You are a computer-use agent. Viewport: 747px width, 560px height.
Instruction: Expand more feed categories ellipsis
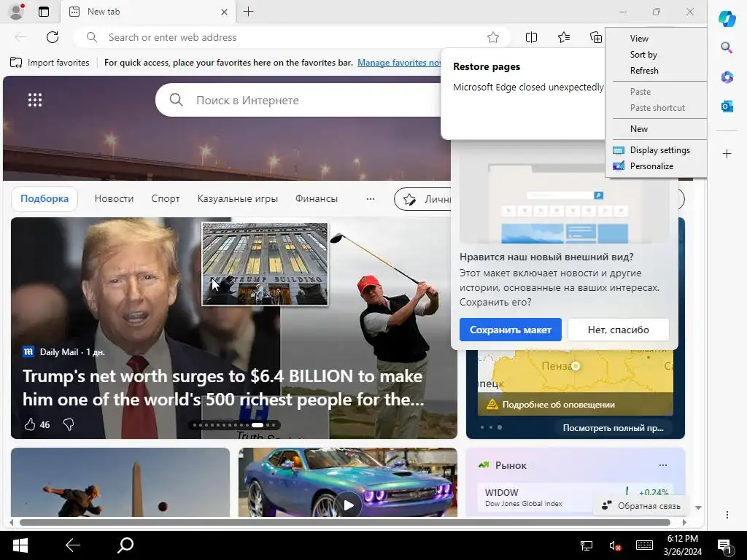pyautogui.click(x=370, y=198)
